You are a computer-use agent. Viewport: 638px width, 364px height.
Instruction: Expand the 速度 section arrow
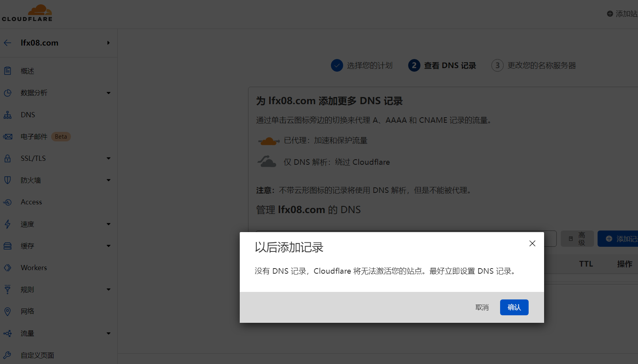click(x=109, y=224)
